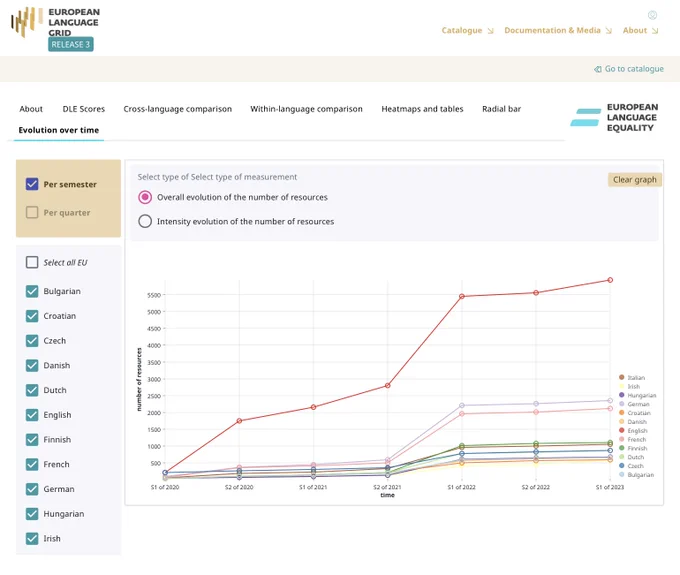Select Overall evolution radio option

[x=145, y=197]
